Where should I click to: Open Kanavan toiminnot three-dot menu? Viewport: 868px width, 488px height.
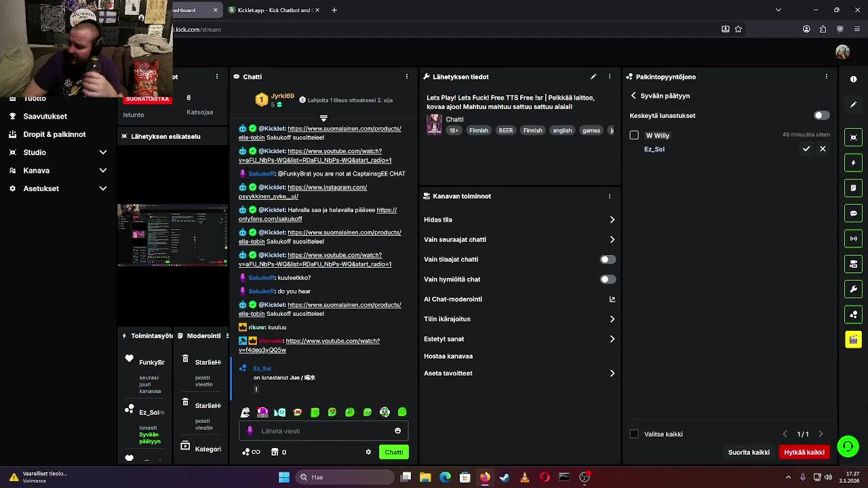[x=610, y=196]
